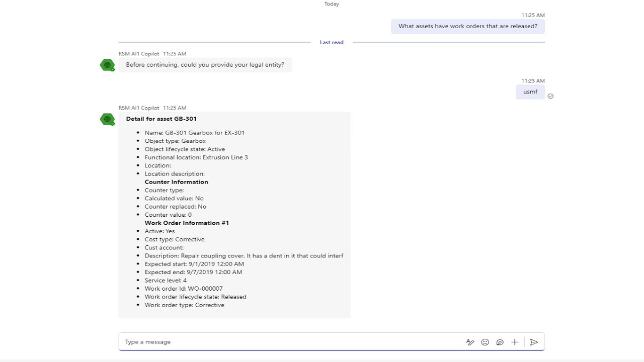This screenshot has height=362, width=644.
Task: Click the bot avatar beside the legal entity question
Action: coord(107,65)
